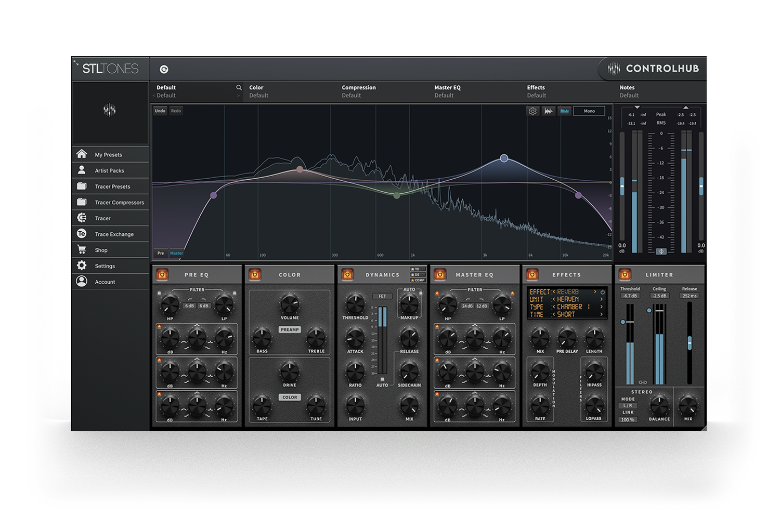Click Stereo Link 100 % field
Viewport: 780px width, 532px height.
(x=628, y=420)
